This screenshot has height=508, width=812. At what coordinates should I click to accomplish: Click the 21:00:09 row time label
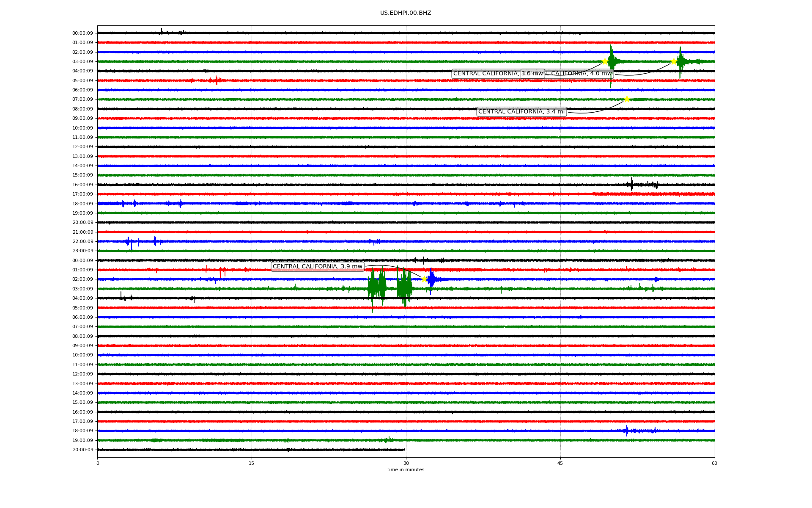point(82,232)
